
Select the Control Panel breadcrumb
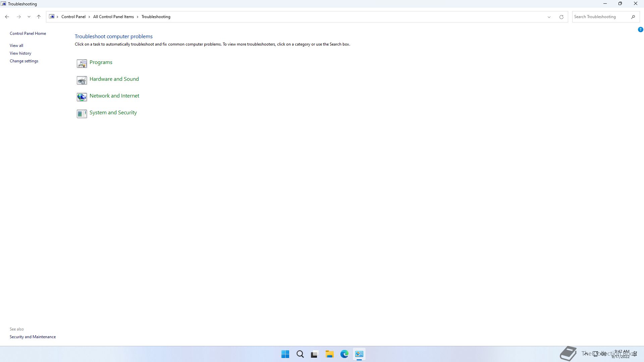pyautogui.click(x=73, y=17)
